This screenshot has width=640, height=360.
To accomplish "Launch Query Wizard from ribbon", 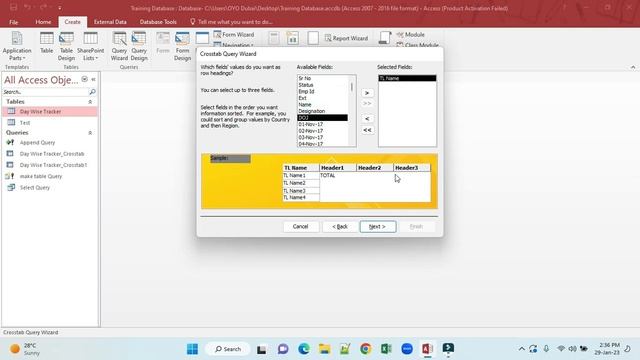I will (119, 46).
